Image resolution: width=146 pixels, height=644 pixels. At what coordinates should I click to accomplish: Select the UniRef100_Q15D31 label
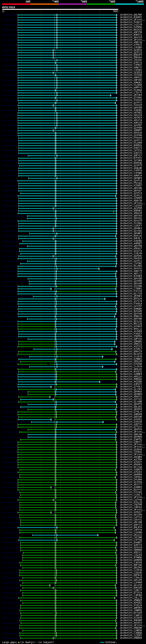(131, 50)
